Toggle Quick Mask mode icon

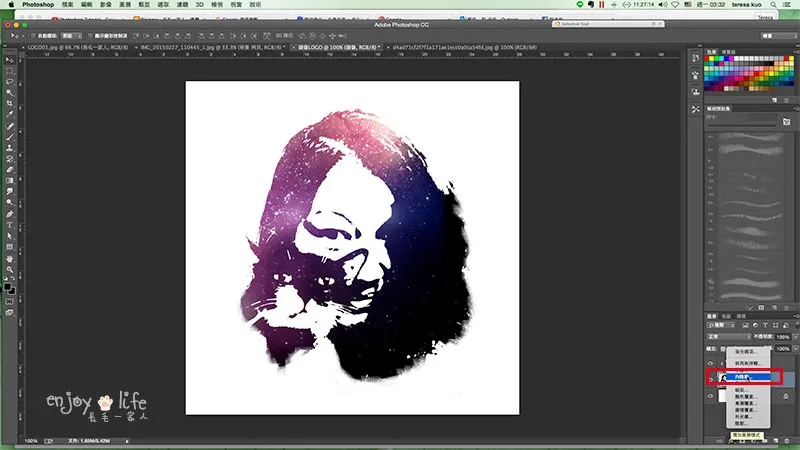[x=10, y=302]
